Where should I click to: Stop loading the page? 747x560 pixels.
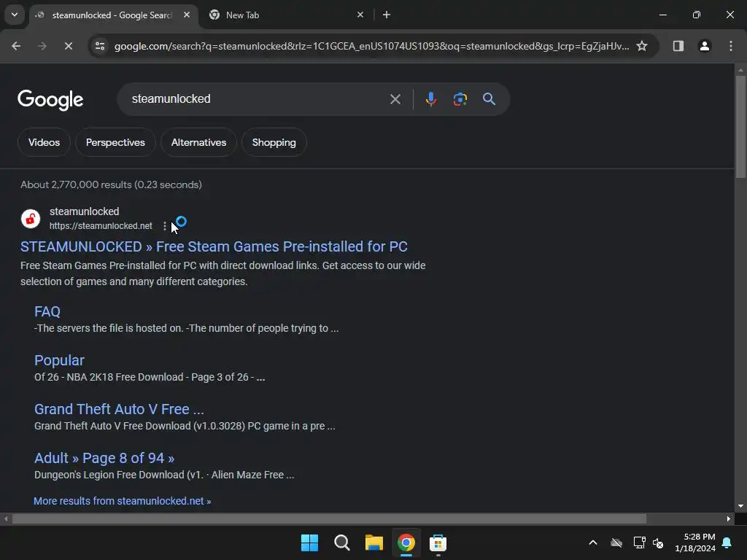click(x=69, y=46)
